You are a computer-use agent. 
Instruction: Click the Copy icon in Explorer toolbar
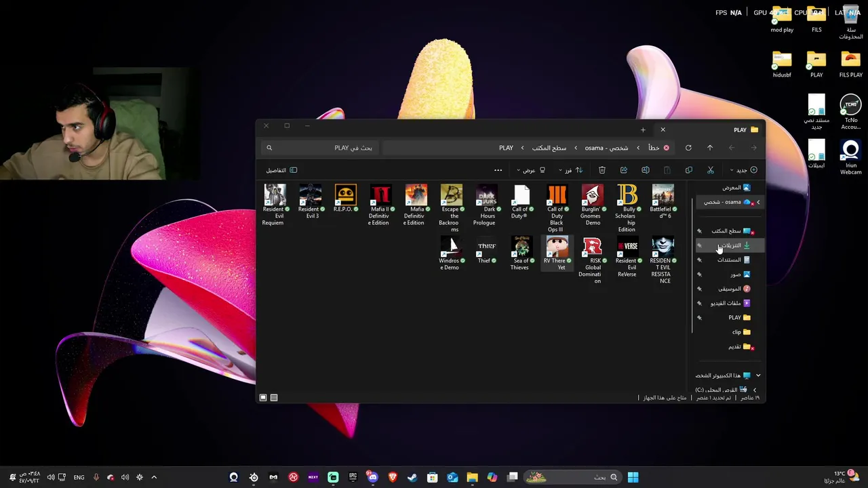coord(689,170)
